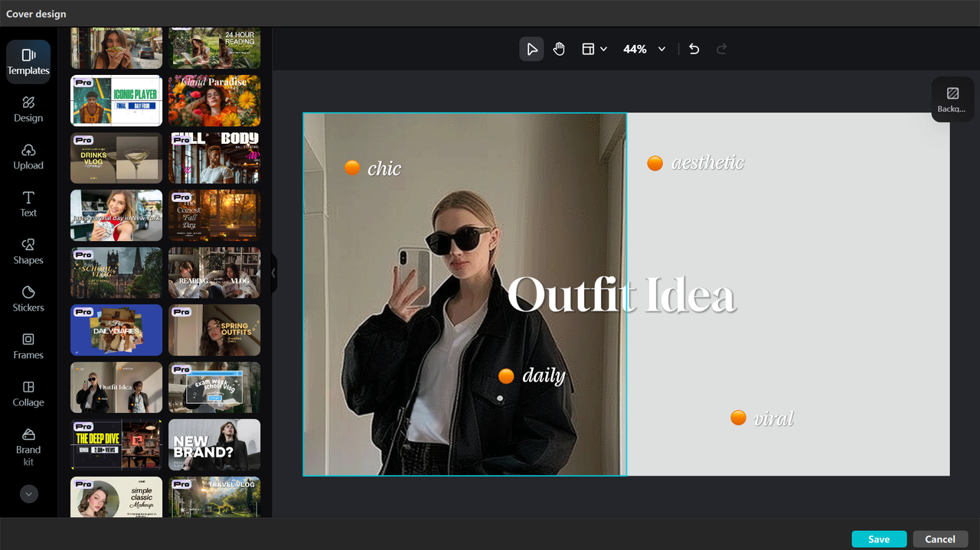This screenshot has width=980, height=550.
Task: Choose the Daily Dares template
Action: tap(116, 330)
